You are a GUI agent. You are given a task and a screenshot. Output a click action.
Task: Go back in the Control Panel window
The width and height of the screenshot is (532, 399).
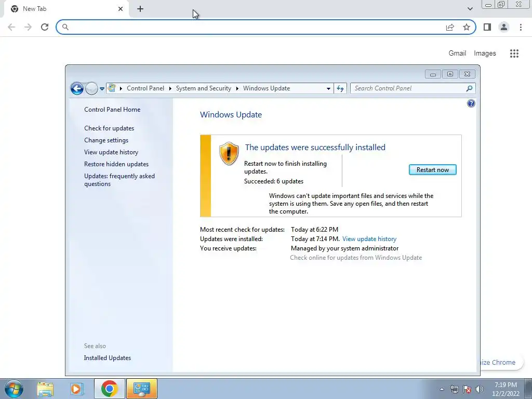[x=77, y=88]
